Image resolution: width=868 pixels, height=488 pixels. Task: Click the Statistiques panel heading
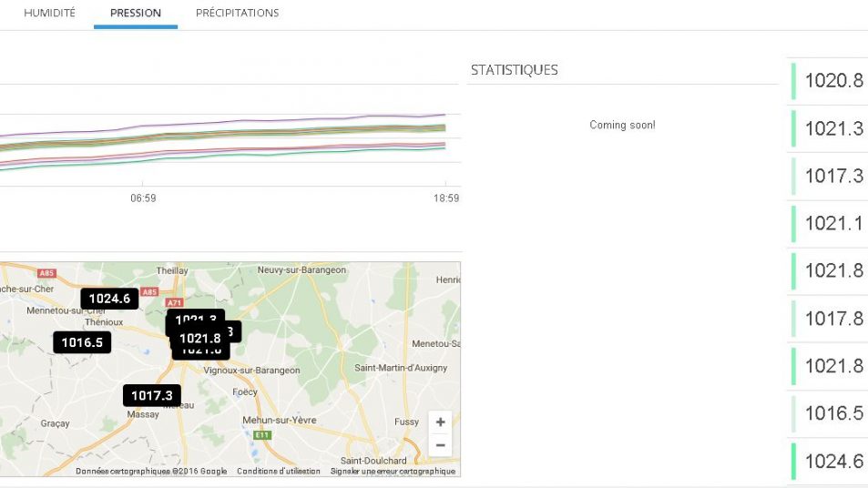tap(515, 70)
